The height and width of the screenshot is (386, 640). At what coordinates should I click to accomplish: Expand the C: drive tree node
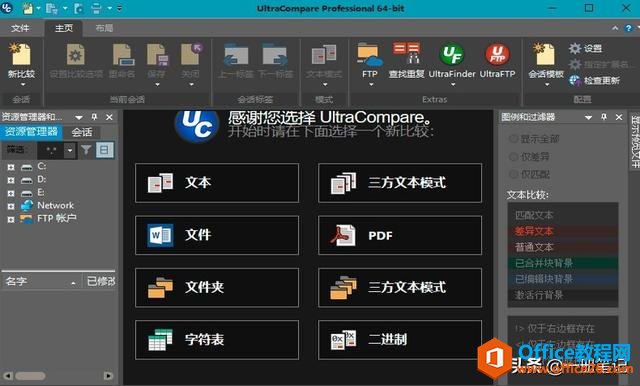pyautogui.click(x=11, y=167)
